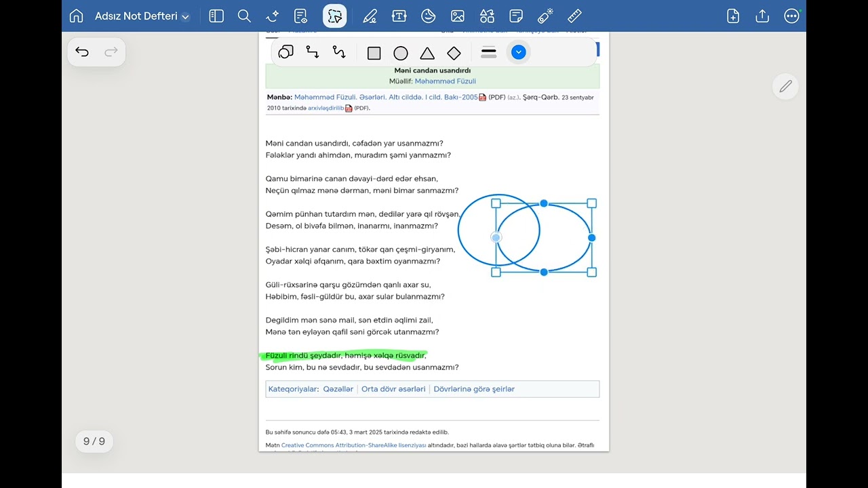The image size is (868, 488).
Task: Select the Pen tool in top bar
Action: (x=370, y=16)
